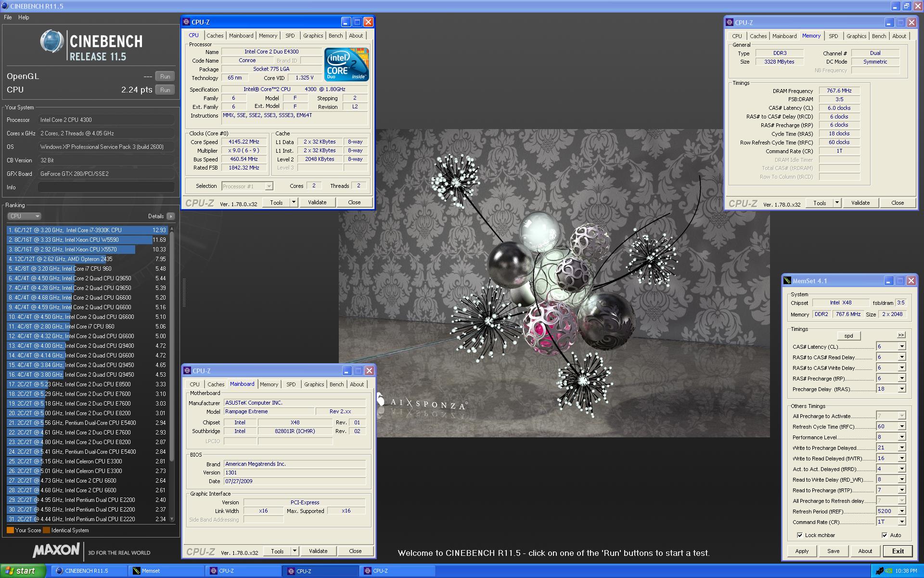Switch to About tab in CPU-Z Memory window
This screenshot has width=924, height=578.
click(899, 36)
